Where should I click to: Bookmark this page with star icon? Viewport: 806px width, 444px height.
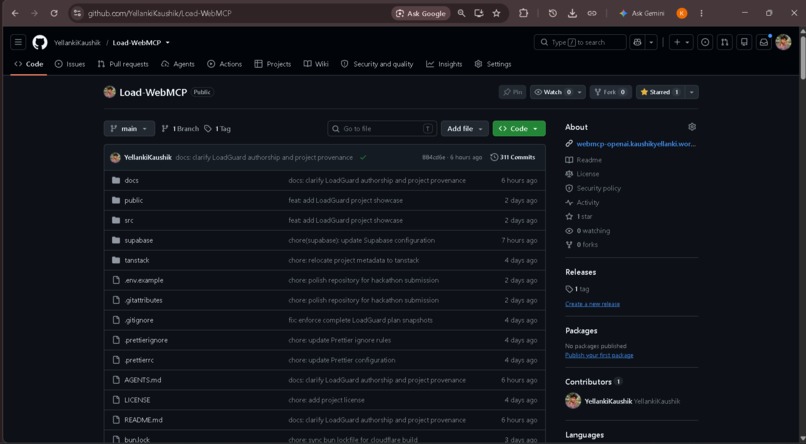[496, 13]
